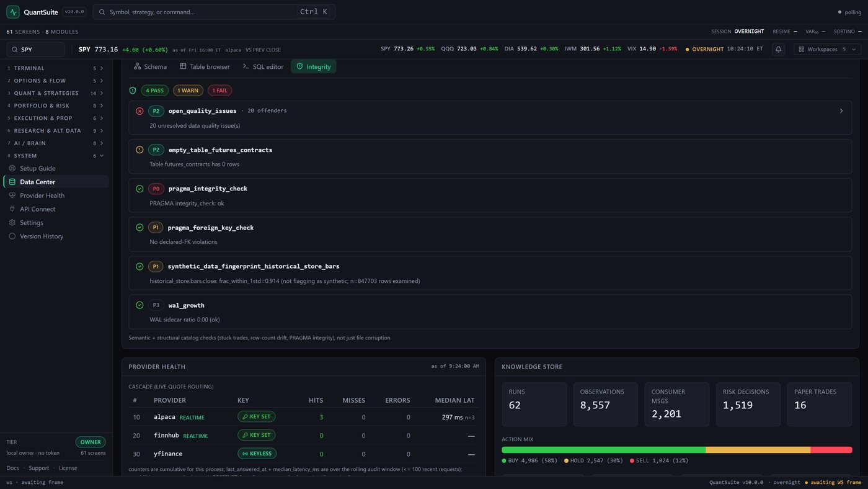Image resolution: width=868 pixels, height=489 pixels.
Task: Collapse the SYSTEM section
Action: click(x=56, y=156)
